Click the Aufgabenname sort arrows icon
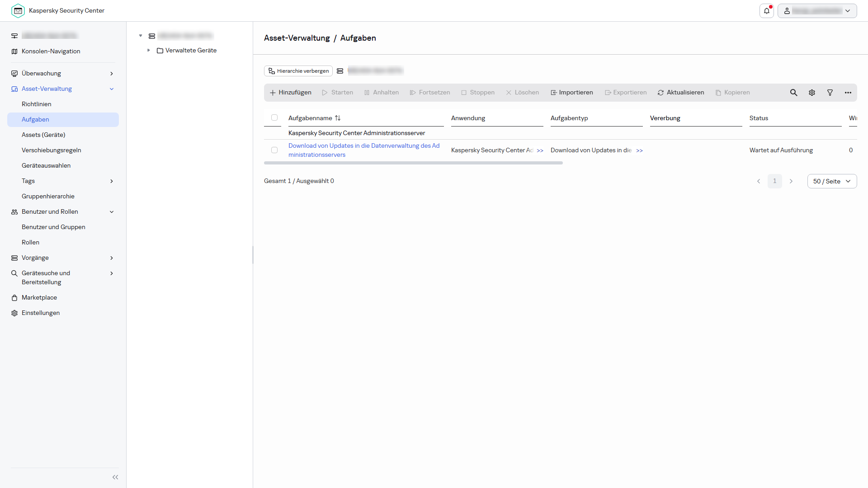868x488 pixels. (338, 118)
